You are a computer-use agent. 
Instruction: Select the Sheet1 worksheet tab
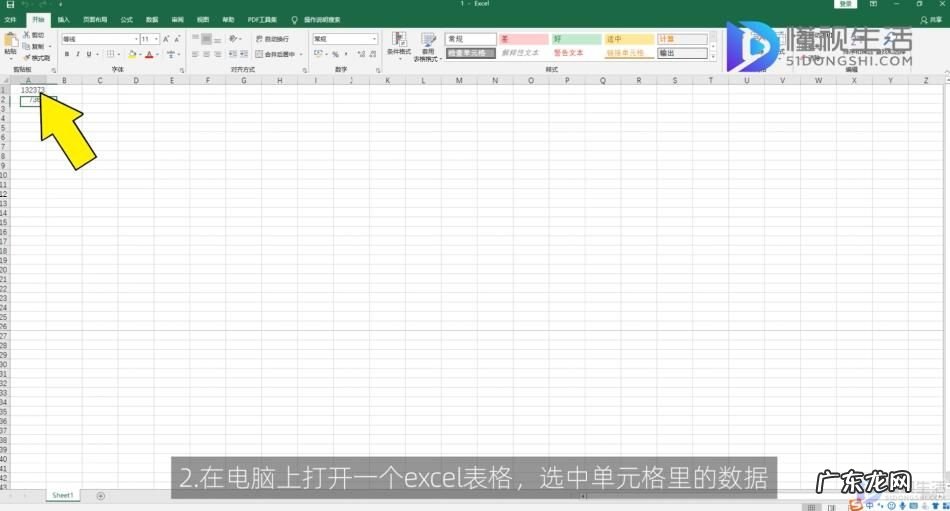[62, 496]
